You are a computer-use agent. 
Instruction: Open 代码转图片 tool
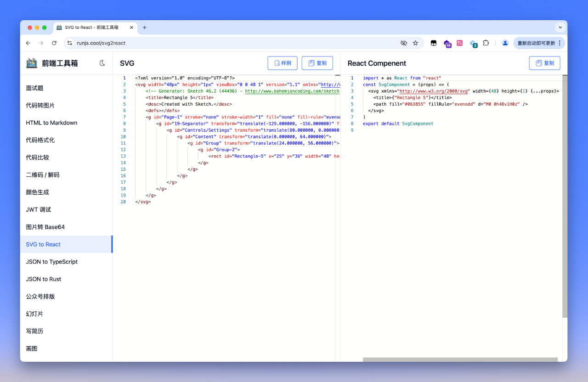pos(66,106)
